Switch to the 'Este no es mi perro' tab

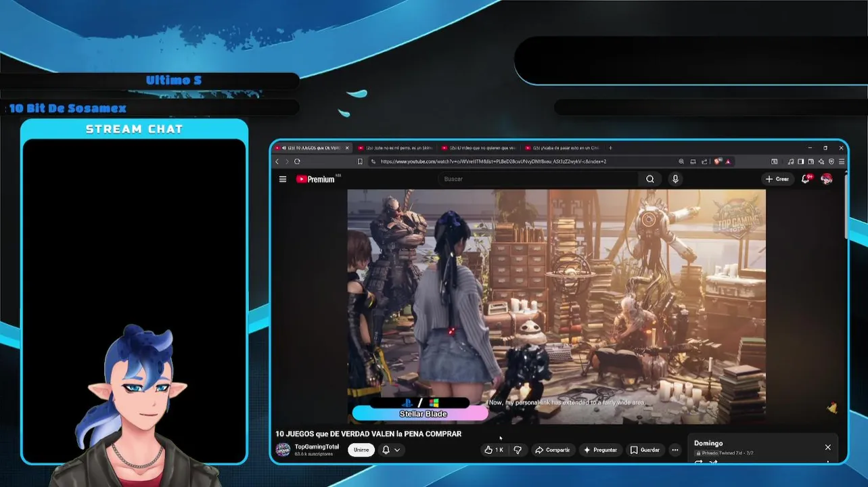coord(395,148)
